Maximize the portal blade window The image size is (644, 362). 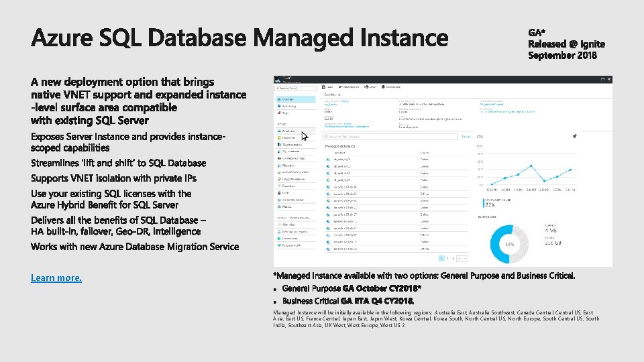point(603,79)
